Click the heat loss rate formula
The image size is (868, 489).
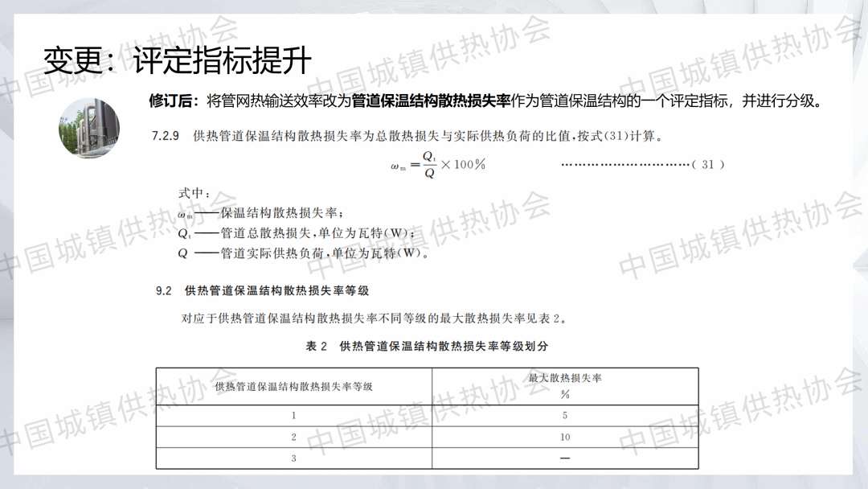[438, 164]
